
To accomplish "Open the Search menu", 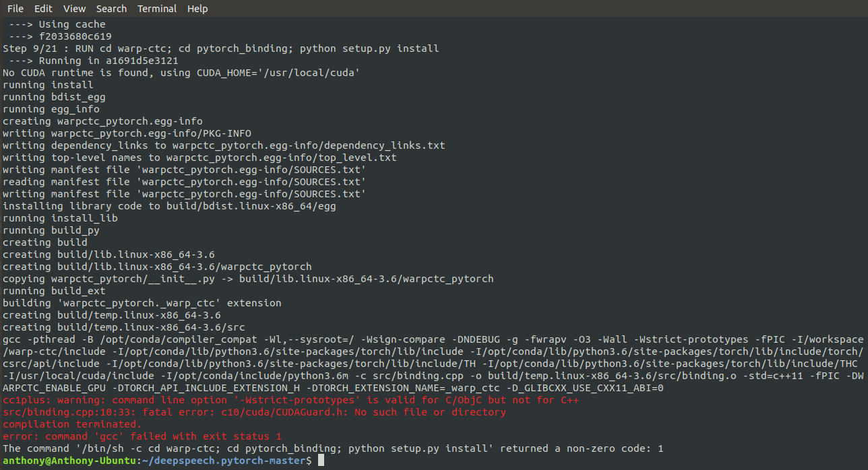I will pos(111,8).
